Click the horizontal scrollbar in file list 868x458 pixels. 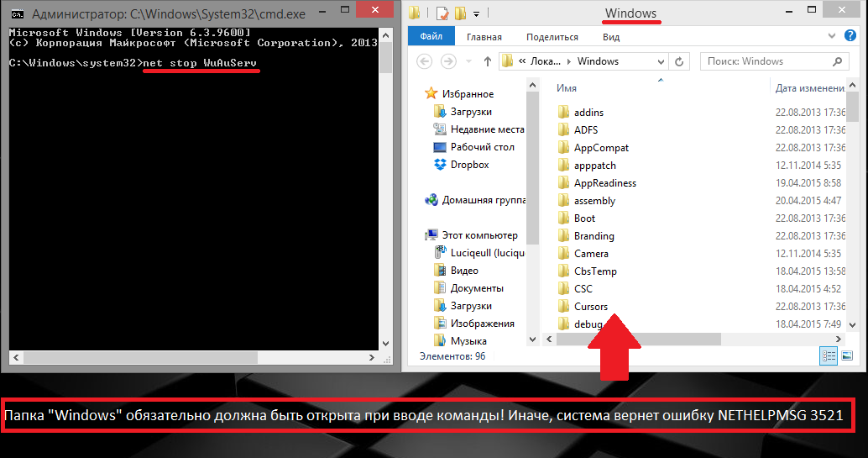point(638,339)
